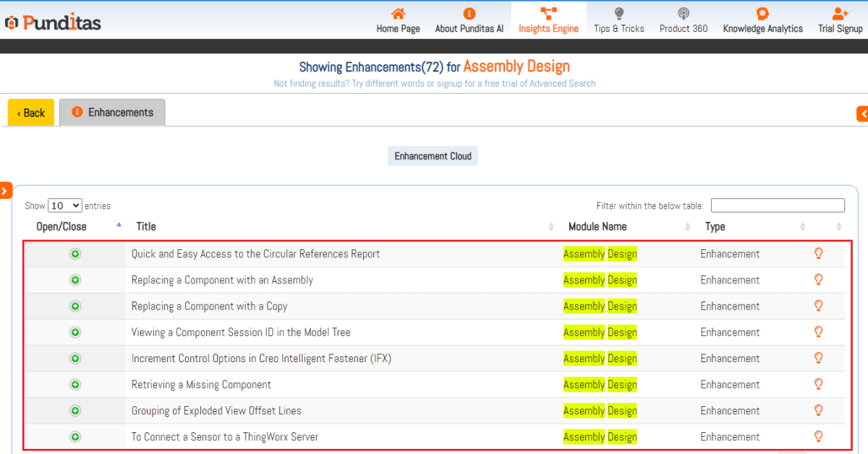This screenshot has width=868, height=454.
Task: Click the lightbulb on the ThingWorx Server row
Action: point(818,436)
